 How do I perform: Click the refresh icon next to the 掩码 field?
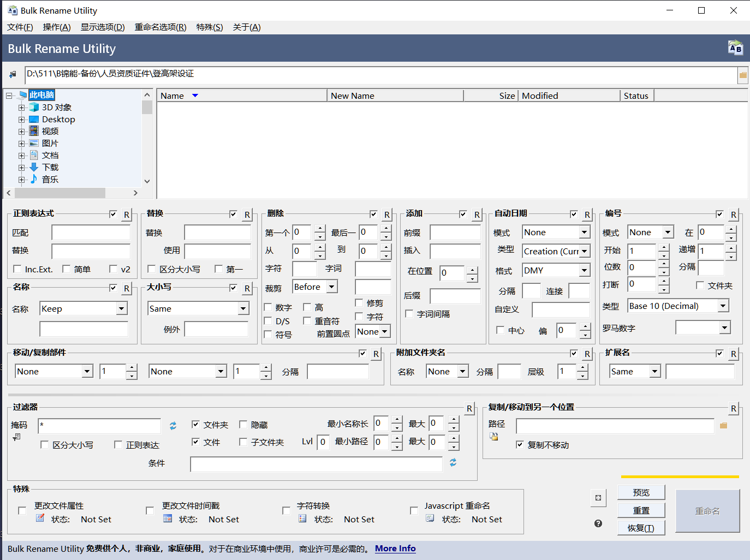pyautogui.click(x=173, y=426)
